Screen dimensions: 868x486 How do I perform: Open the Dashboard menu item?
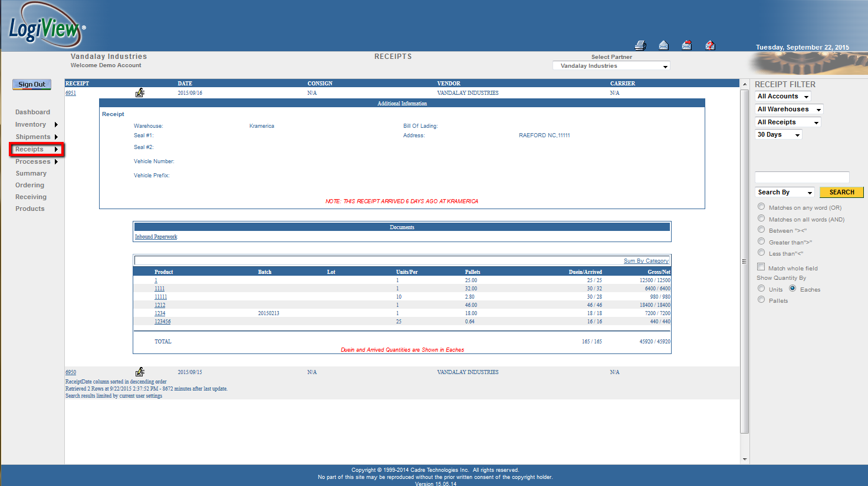pos(32,112)
